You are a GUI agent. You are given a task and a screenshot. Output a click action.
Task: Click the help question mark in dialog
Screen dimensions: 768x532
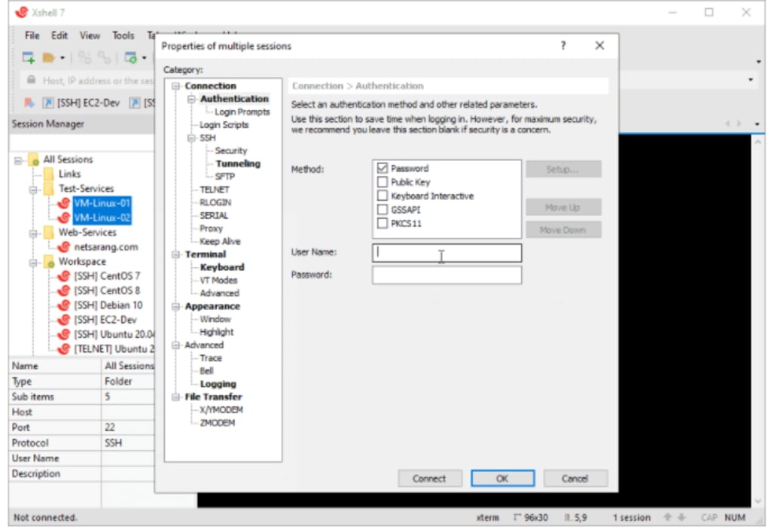click(562, 45)
